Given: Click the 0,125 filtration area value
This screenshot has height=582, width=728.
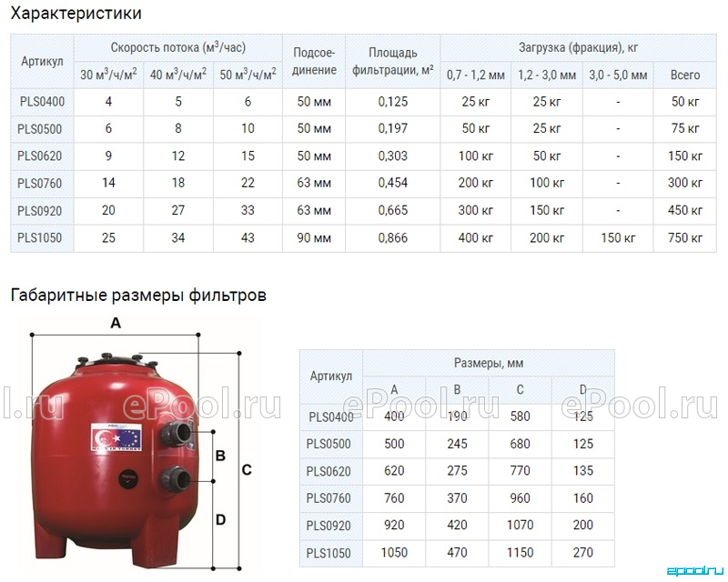Looking at the screenshot, I should [x=393, y=102].
